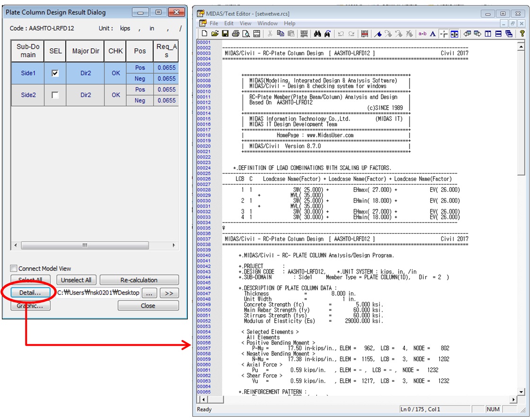Screen dimensions: 532x420
Task: Open Print Preview from the toolbar
Action: [246, 34]
